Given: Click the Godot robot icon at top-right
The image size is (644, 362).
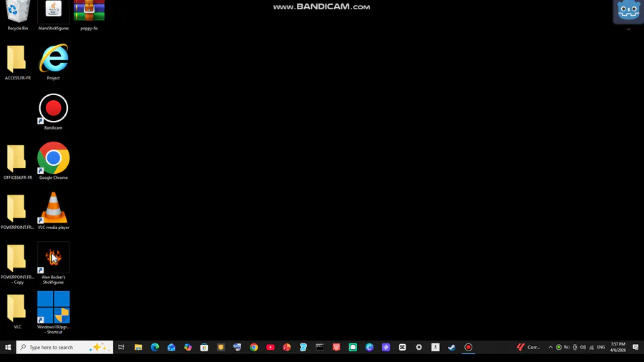Looking at the screenshot, I should coord(628,11).
